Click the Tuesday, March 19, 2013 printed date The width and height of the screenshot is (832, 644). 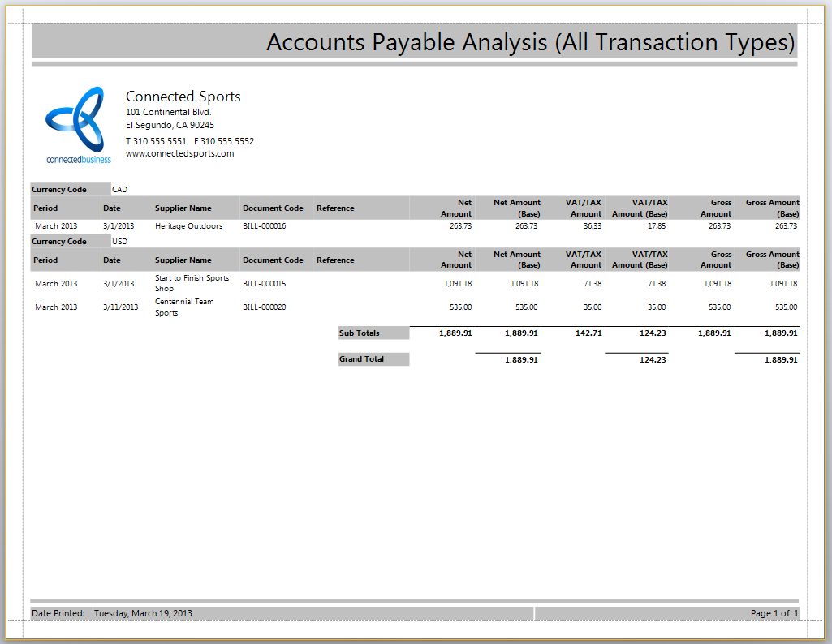coord(143,613)
